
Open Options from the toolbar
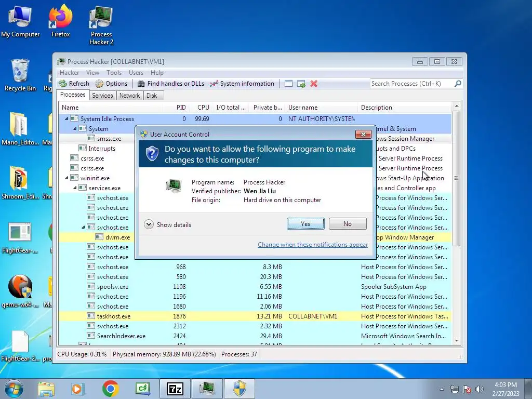(x=111, y=84)
